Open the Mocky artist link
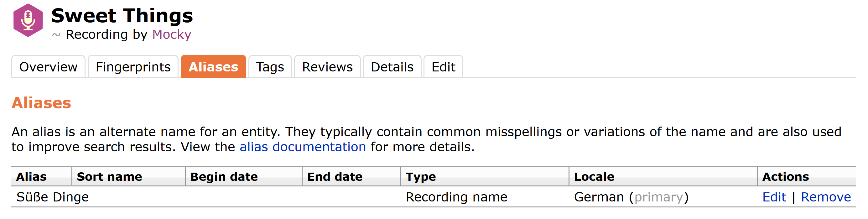The height and width of the screenshot is (219, 868). tap(172, 34)
